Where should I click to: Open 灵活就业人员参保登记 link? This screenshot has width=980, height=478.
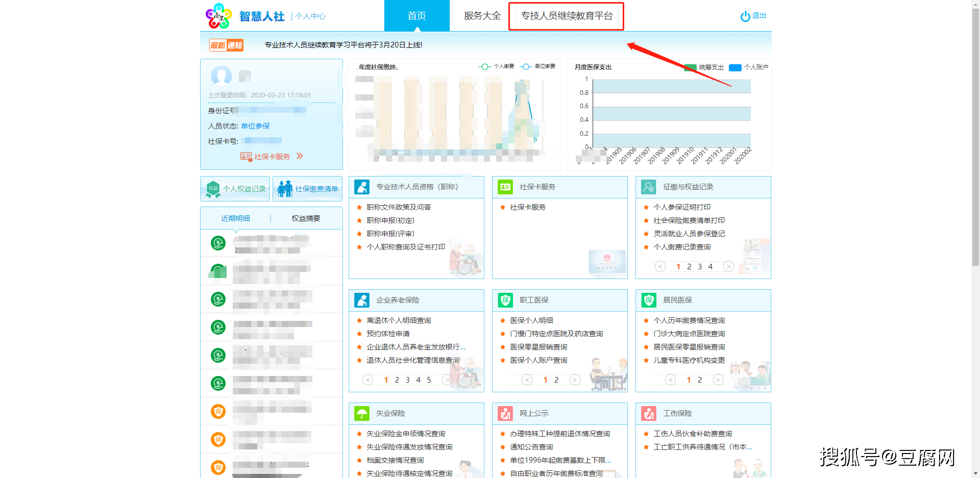click(689, 234)
